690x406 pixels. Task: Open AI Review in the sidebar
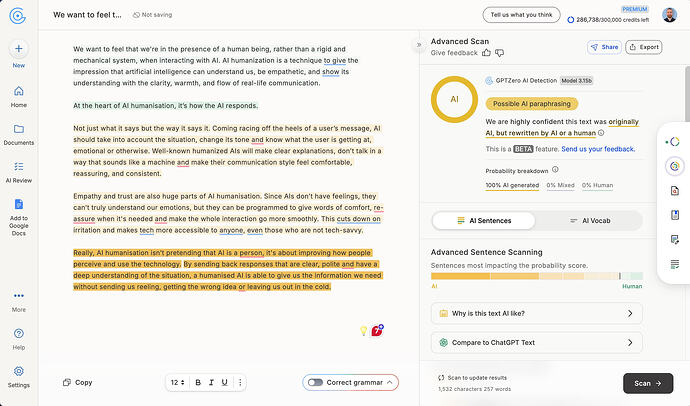[18, 167]
